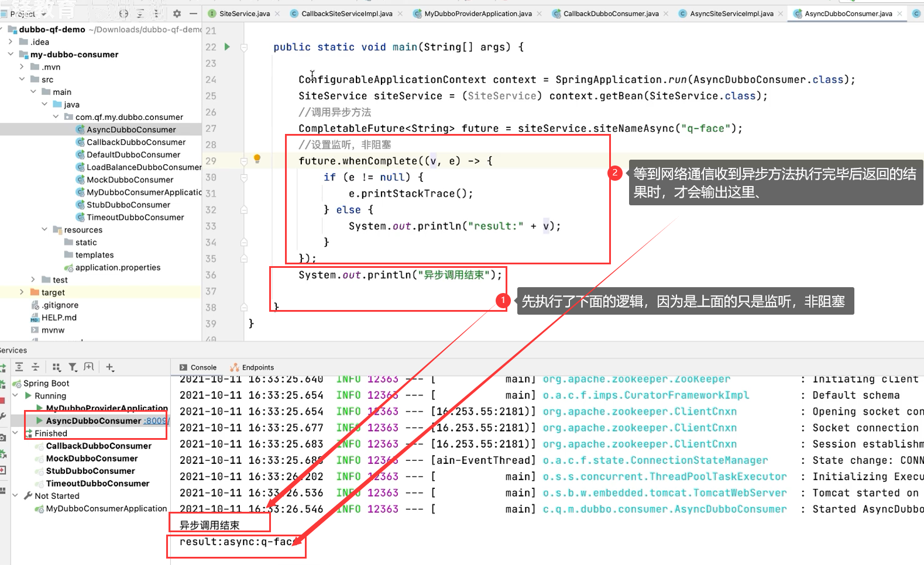Screen dimensions: 924x565
Task: Close the CallbackSiteServiceImpl.java tab
Action: pyautogui.click(x=400, y=13)
